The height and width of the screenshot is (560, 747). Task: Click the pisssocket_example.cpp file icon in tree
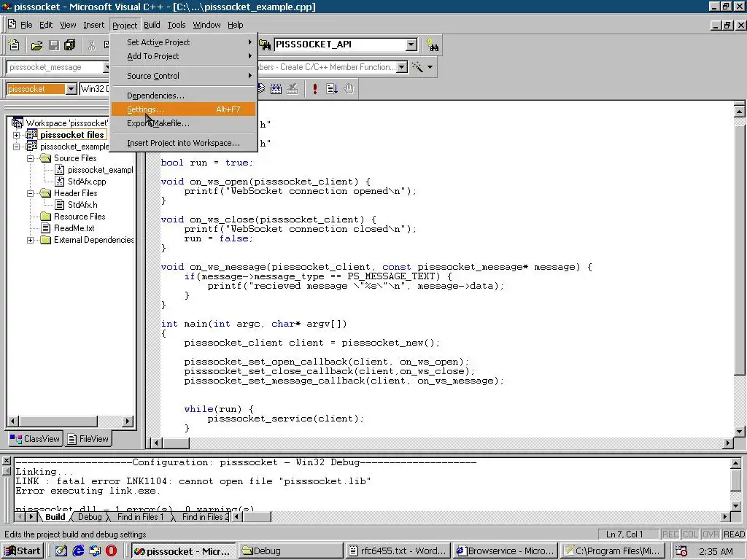60,169
